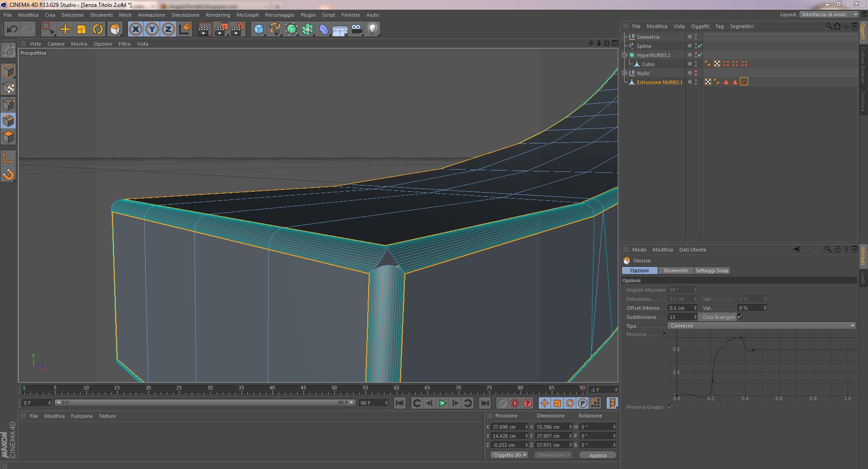Switch to Texture mode
Image resolution: width=868 pixels, height=469 pixels.
point(9,88)
